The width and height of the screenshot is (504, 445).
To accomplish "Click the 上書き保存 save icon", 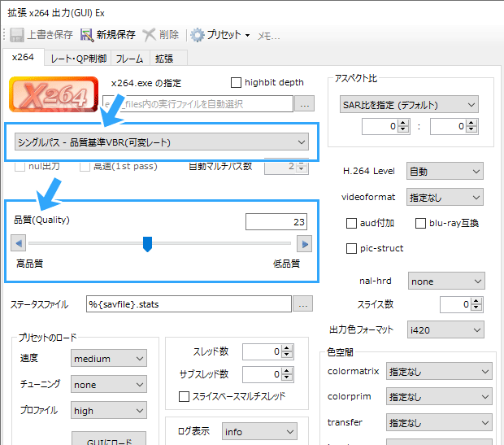I will pos(17,35).
